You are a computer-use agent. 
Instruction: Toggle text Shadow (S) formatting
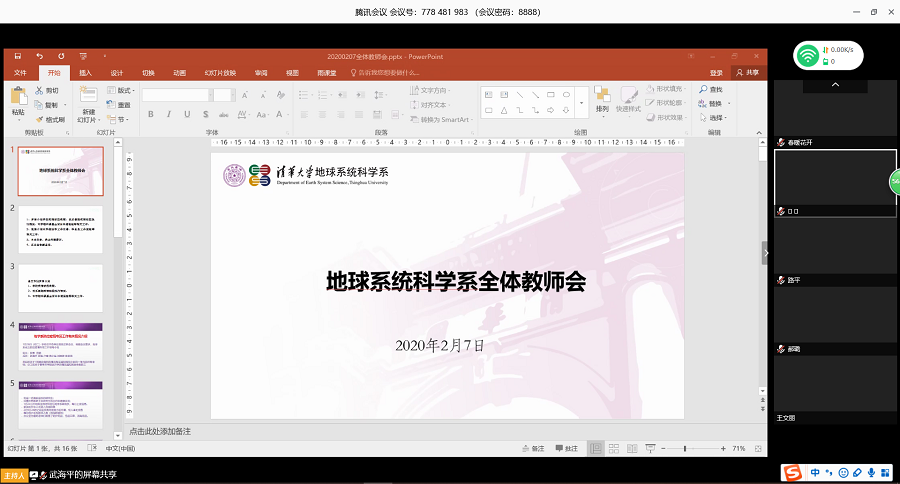(205, 114)
